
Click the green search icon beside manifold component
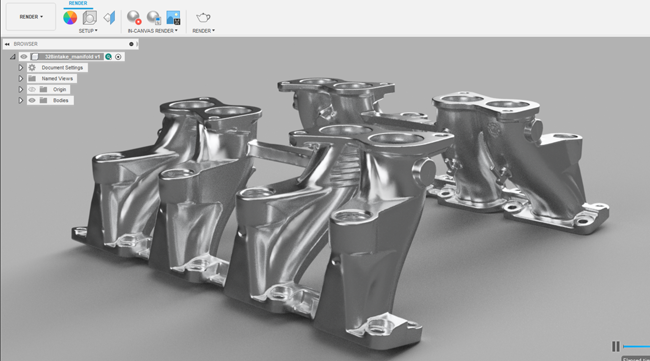[109, 57]
